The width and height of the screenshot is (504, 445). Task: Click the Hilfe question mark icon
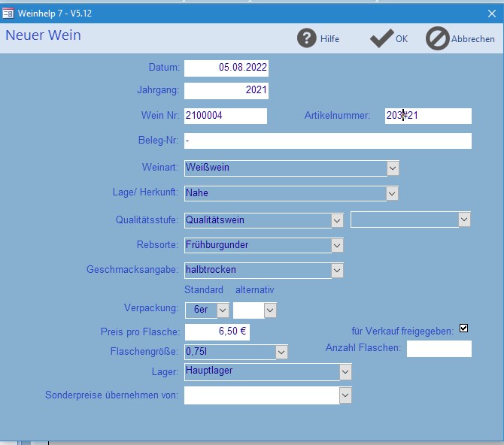[306, 38]
